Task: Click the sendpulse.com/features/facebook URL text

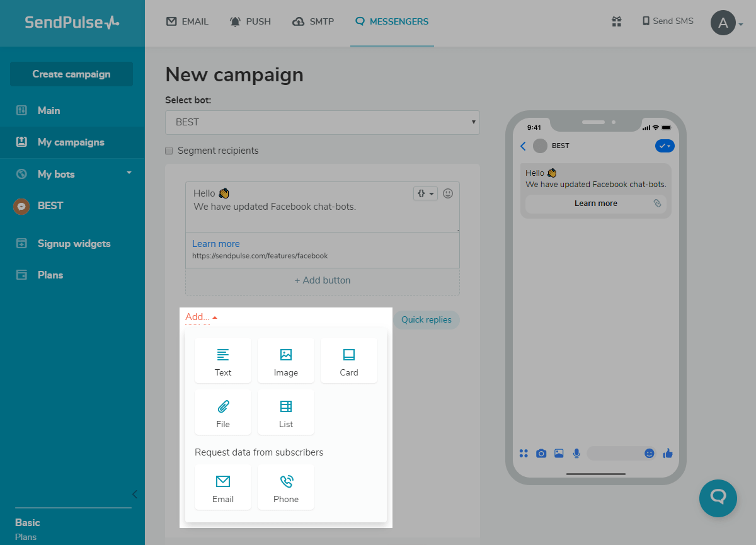Action: (x=260, y=256)
